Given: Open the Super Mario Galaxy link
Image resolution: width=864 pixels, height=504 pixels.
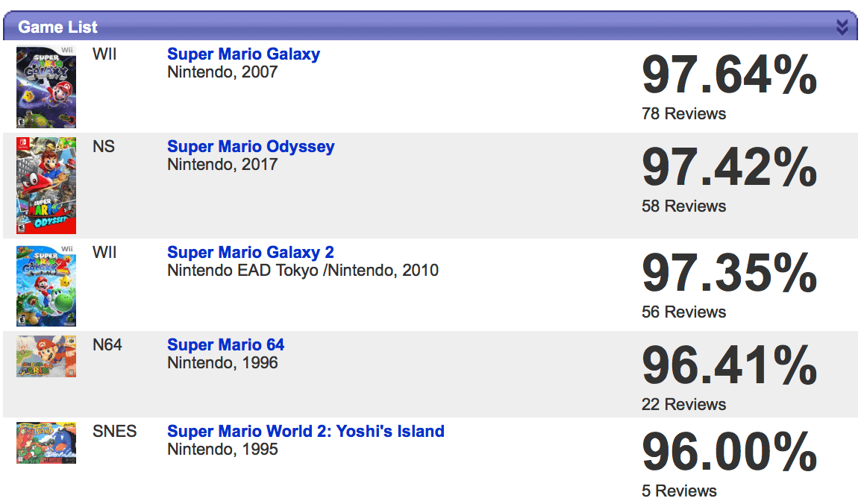Looking at the screenshot, I should (243, 54).
